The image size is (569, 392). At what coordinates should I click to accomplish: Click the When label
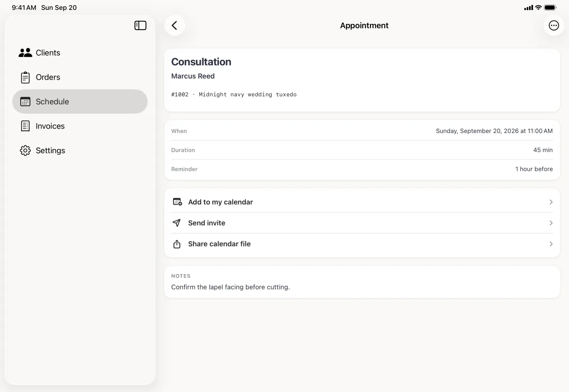[x=179, y=131]
